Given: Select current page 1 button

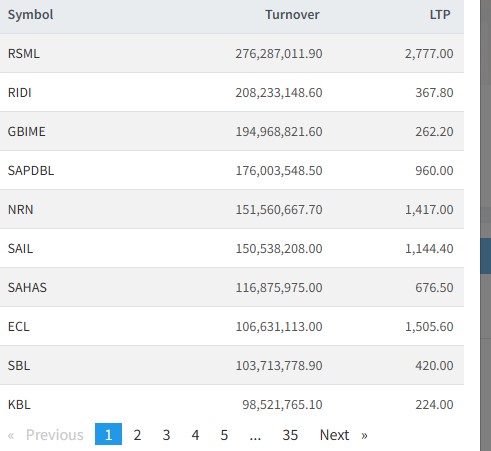Looking at the screenshot, I should tap(108, 434).
